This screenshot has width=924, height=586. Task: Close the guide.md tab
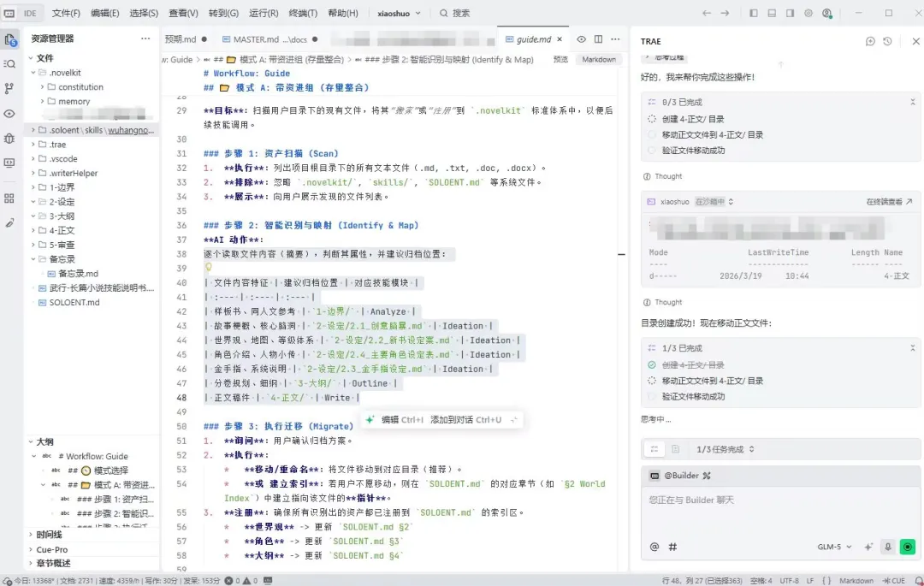tap(560, 39)
